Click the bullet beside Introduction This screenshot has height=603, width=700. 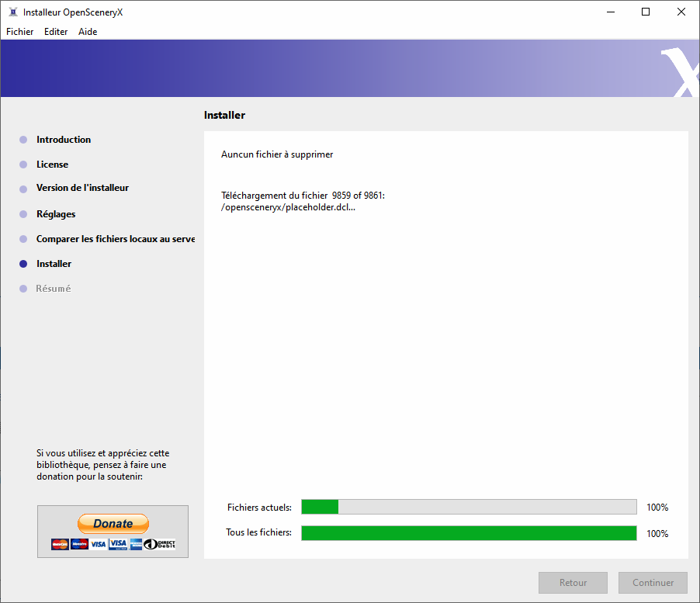23,140
